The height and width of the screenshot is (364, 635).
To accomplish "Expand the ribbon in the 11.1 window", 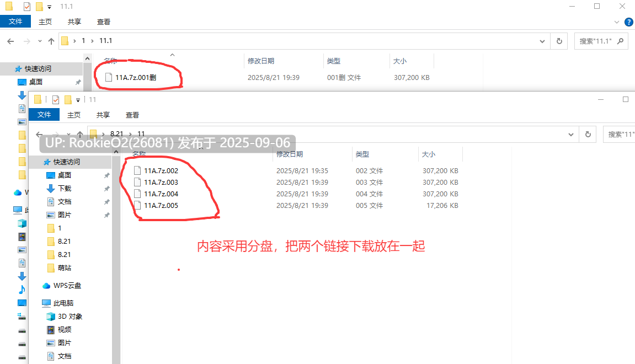I will [616, 22].
